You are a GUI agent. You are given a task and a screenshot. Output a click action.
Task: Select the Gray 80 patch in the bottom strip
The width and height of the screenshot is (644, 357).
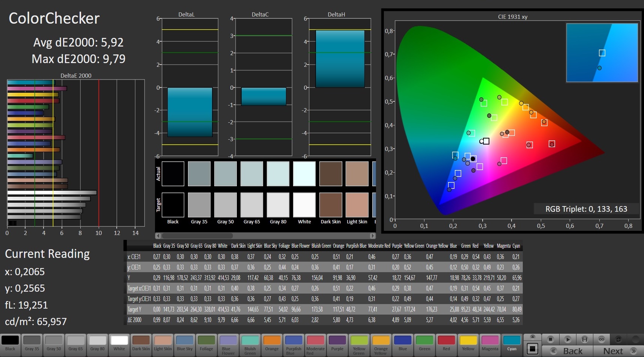point(98,345)
